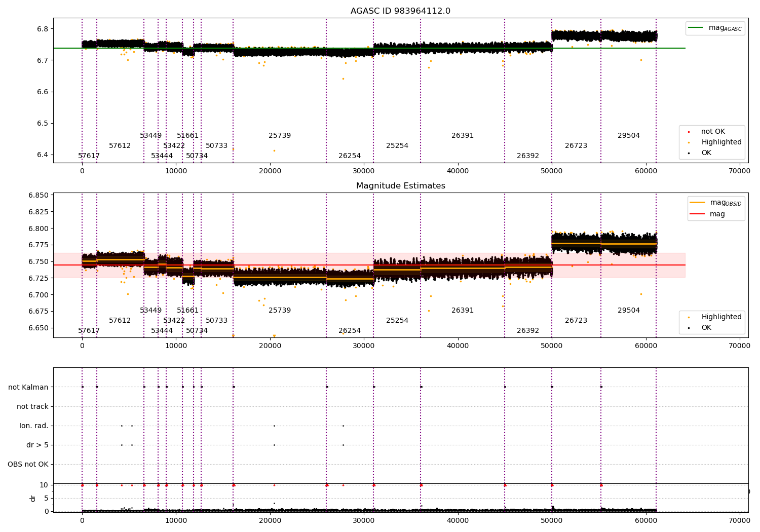This screenshot has width=760, height=532.
Task: Click the 30000 x-axis tick of the top plot
Action: pyautogui.click(x=364, y=171)
